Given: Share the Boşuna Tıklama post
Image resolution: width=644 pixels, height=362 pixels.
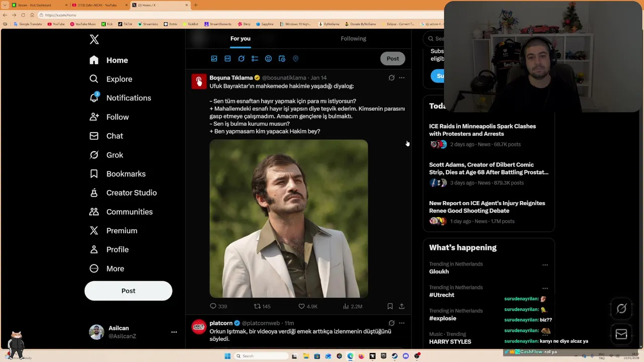Looking at the screenshot, I should 401,306.
